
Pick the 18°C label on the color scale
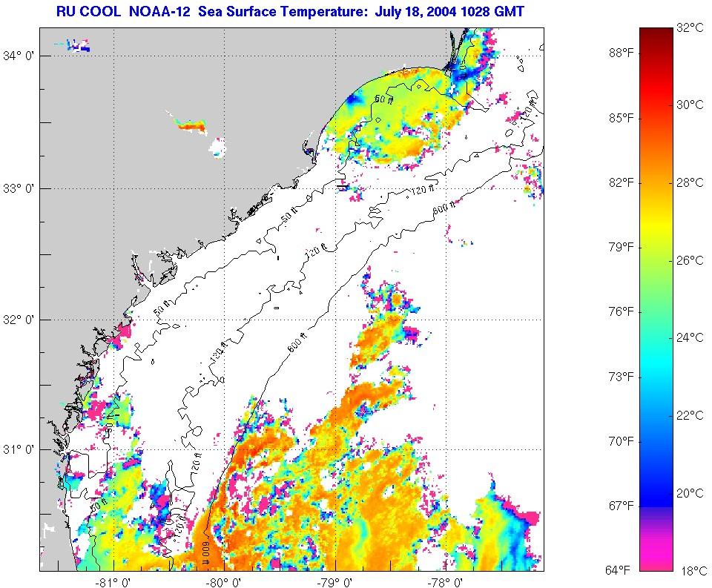coord(694,571)
